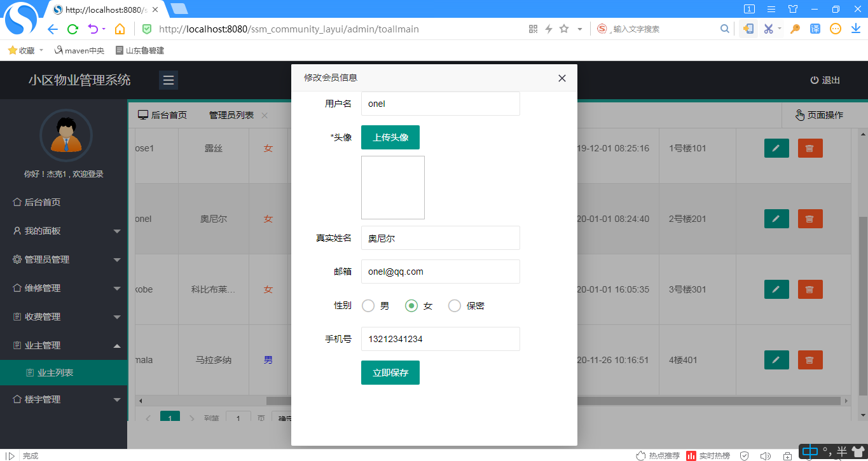Click the avatar preview box
868x461 pixels.
(x=393, y=188)
